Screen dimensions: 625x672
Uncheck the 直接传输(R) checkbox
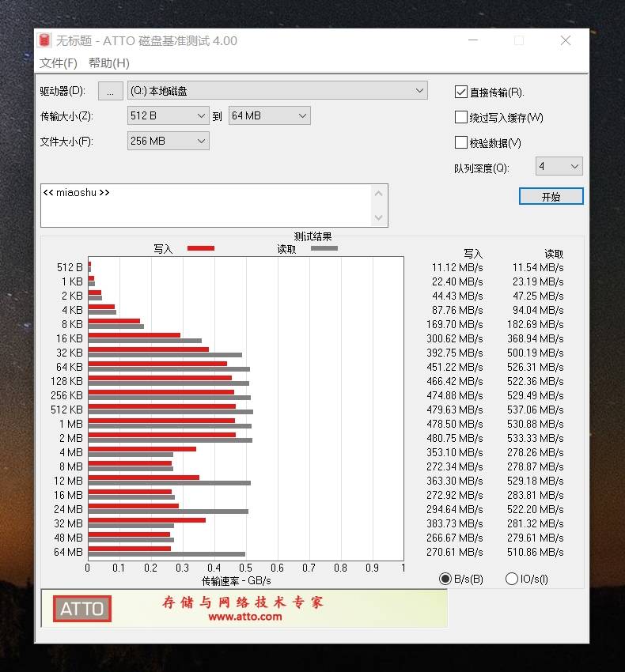click(x=461, y=92)
